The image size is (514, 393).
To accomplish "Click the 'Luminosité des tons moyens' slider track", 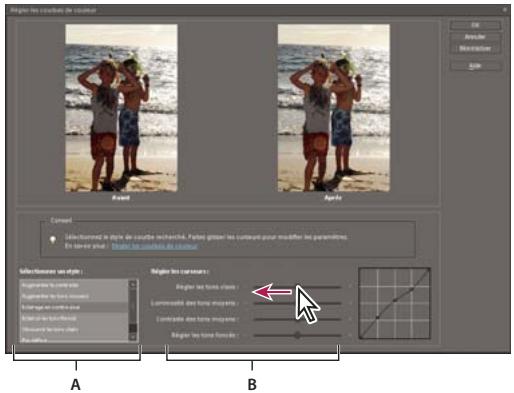I will [297, 303].
